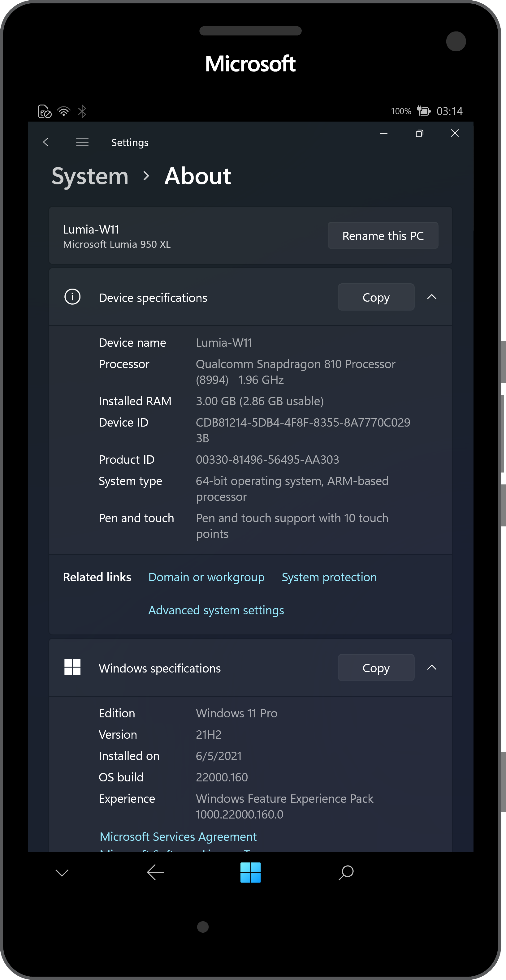The height and width of the screenshot is (980, 506).
Task: Click the Bluetooth status icon
Action: click(82, 111)
